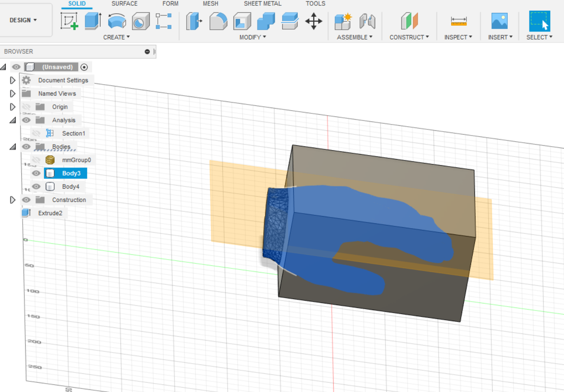This screenshot has height=392, width=564.
Task: Switch to the SURFACE tab
Action: click(x=124, y=4)
